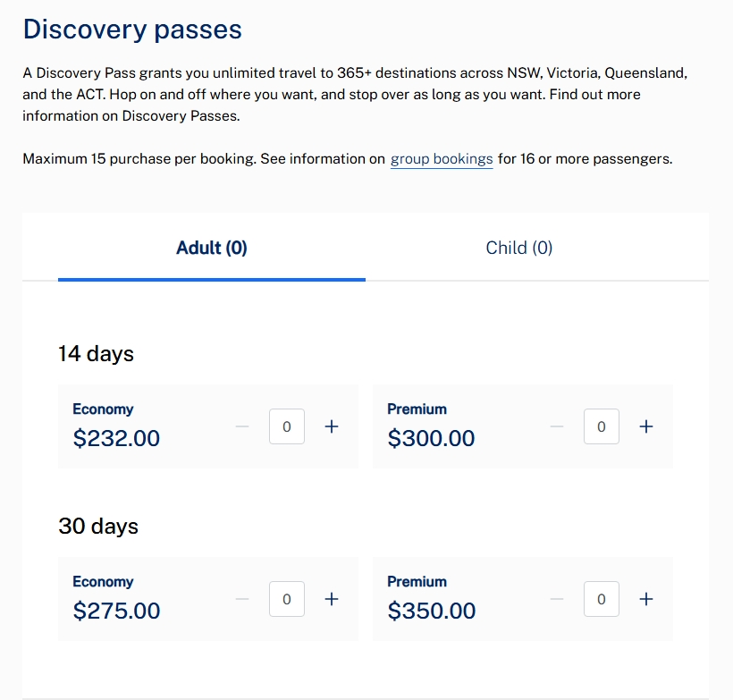The image size is (733, 700).
Task: Click the 14 days Premium quantity box
Action: click(602, 426)
